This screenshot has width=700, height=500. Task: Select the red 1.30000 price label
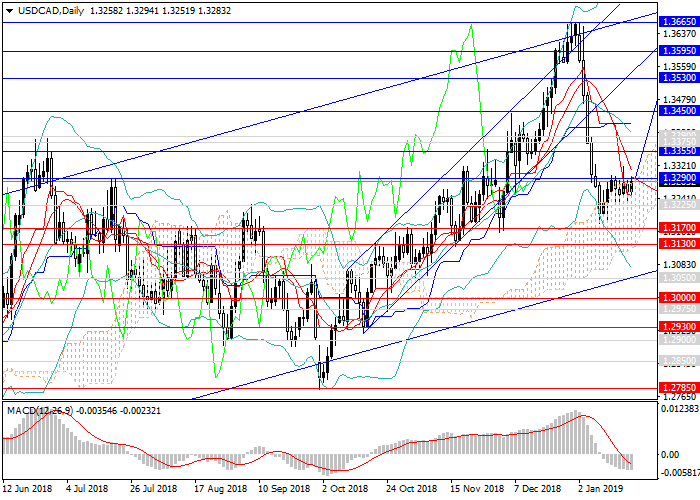pos(677,298)
